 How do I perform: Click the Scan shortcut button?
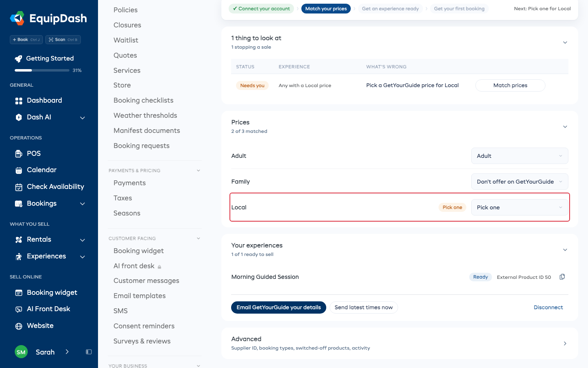[x=63, y=40]
